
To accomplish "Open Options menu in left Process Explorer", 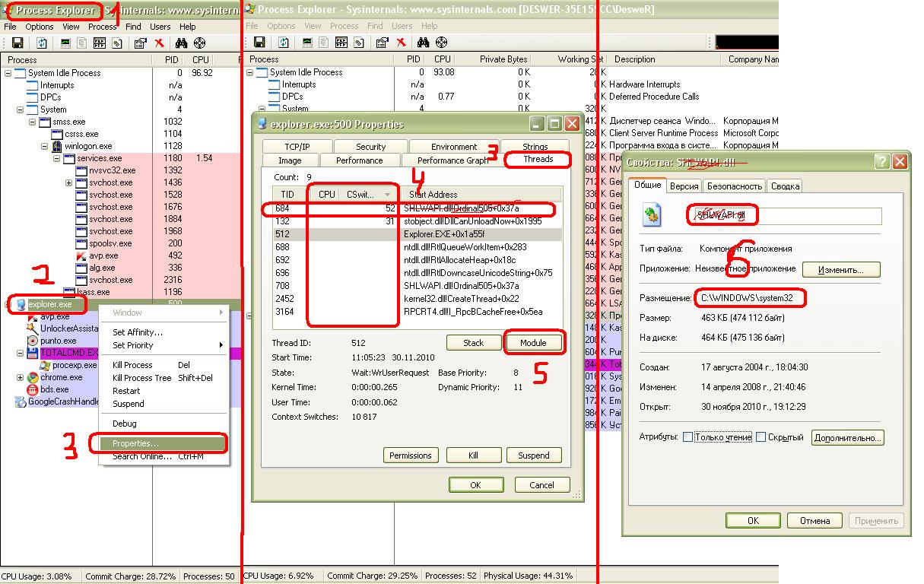I will click(40, 27).
